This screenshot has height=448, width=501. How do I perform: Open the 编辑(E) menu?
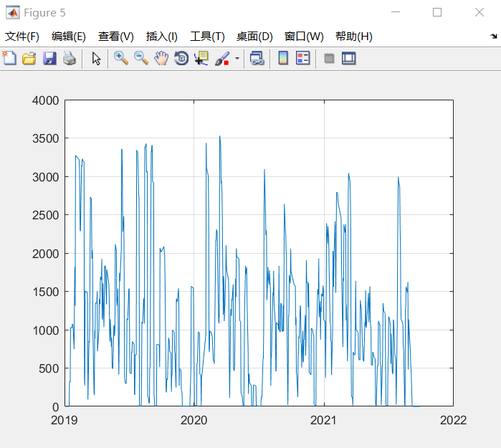pos(69,37)
